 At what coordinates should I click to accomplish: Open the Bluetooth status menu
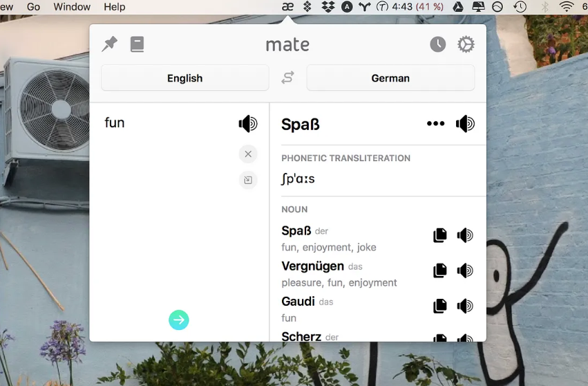545,7
